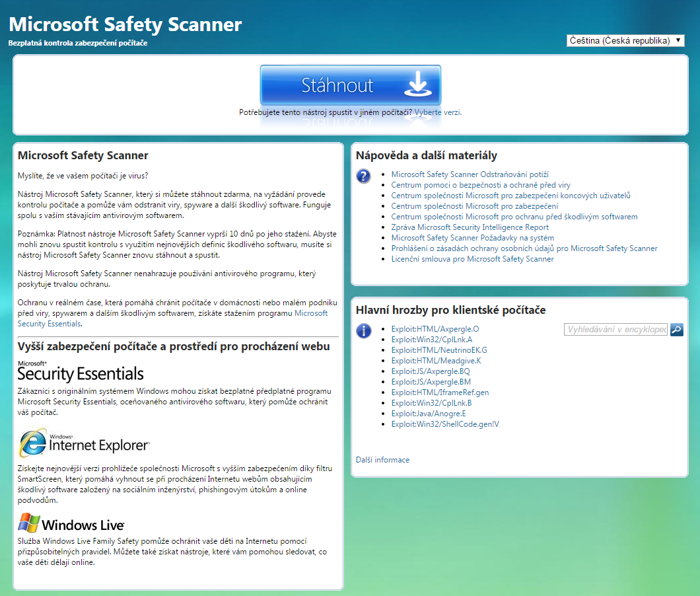Screen dimensions: 700x596
Task: Open Centrum pomoci o bezpečnosti a ochraně před viry
Action: tap(481, 185)
